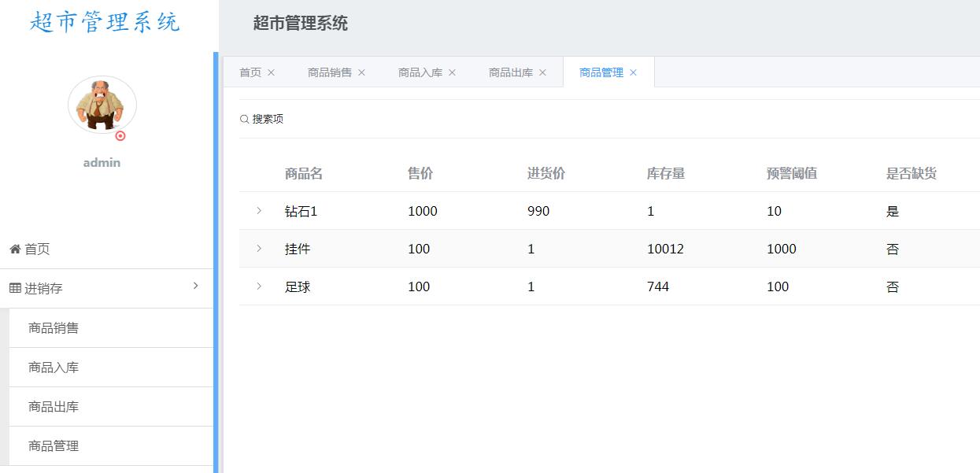980x473 pixels.
Task: Close the 商品出库 tab
Action: [x=542, y=72]
